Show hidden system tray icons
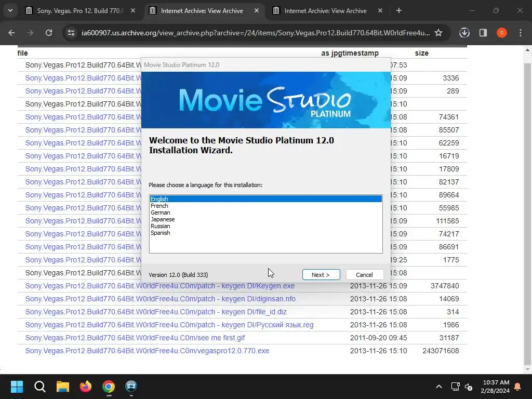 (x=438, y=387)
